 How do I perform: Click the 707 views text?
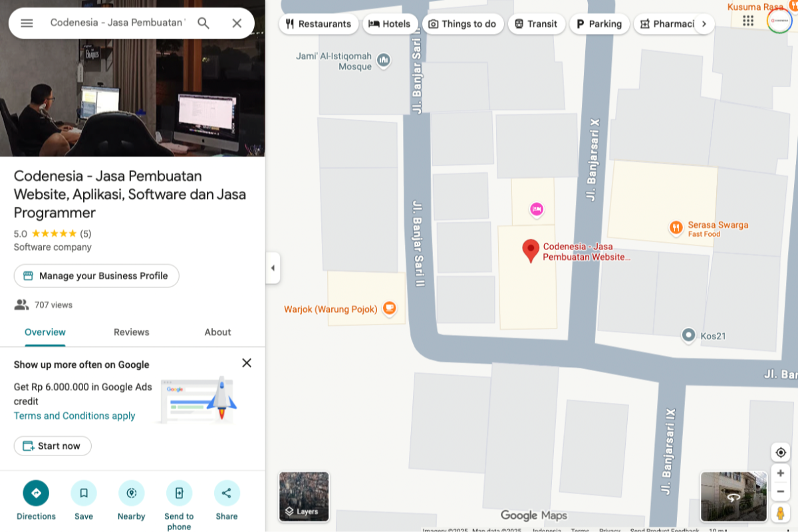[54, 305]
